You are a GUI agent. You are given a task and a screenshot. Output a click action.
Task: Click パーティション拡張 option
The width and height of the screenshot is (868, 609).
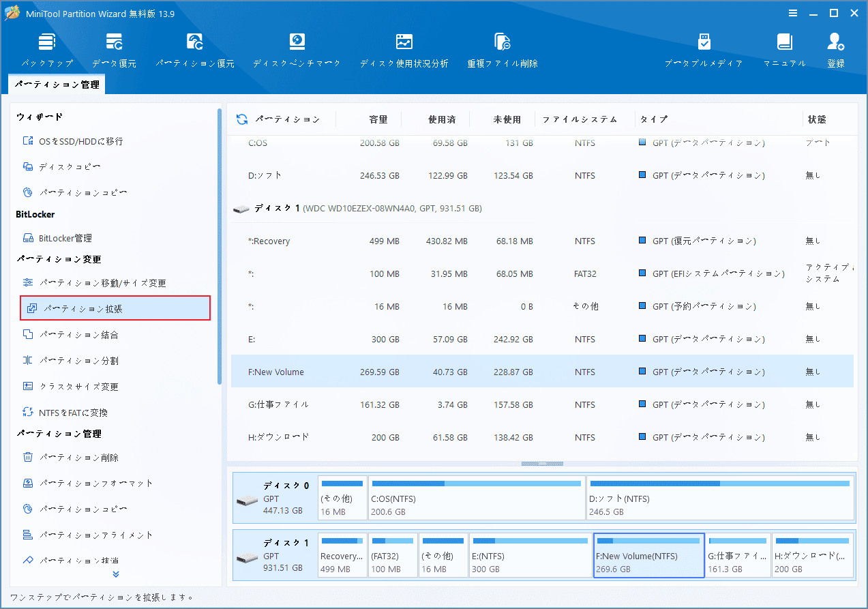pos(115,308)
